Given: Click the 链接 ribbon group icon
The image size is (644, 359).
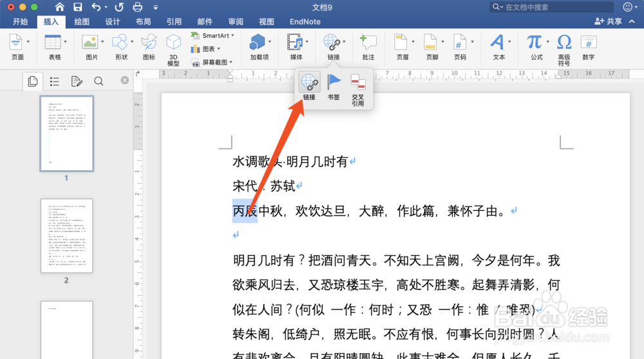Looking at the screenshot, I should pyautogui.click(x=332, y=43).
